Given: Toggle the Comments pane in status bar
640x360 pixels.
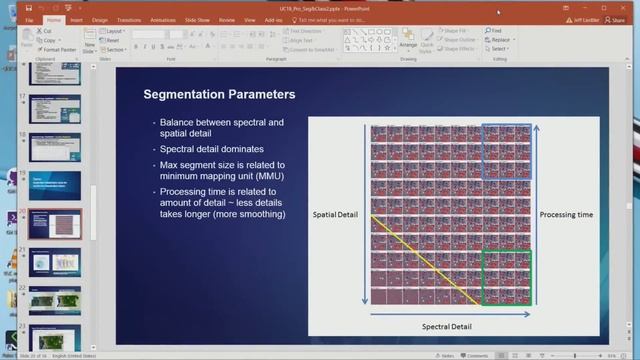Looking at the screenshot, I should click(474, 356).
